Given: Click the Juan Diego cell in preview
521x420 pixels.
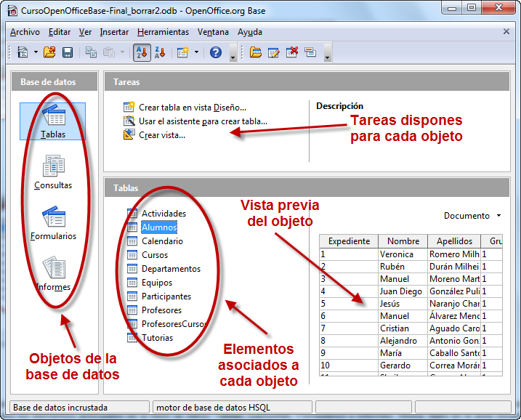Looking at the screenshot, I should [403, 291].
